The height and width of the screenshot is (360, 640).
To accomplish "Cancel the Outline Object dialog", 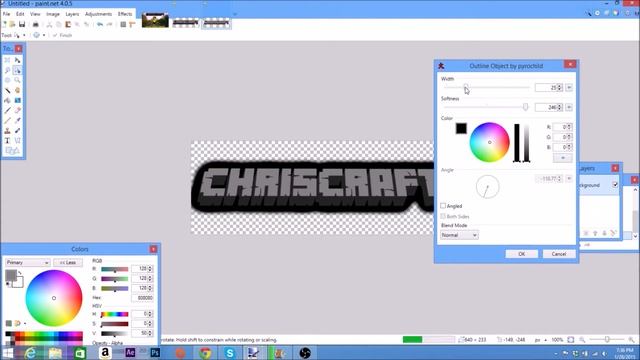I will click(559, 254).
